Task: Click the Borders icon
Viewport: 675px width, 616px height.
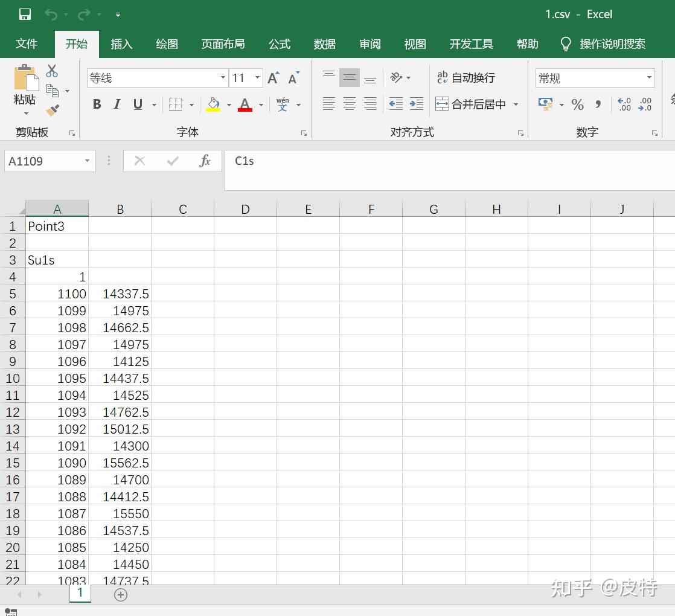Action: tap(175, 104)
